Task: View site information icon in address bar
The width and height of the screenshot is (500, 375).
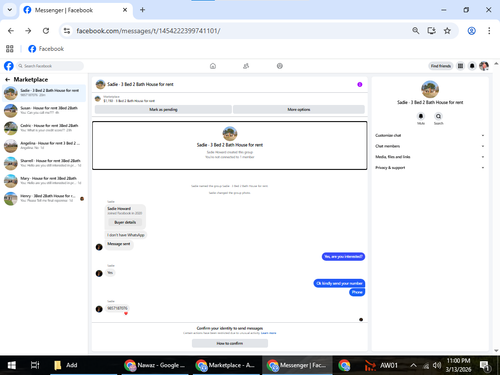Action: click(67, 31)
